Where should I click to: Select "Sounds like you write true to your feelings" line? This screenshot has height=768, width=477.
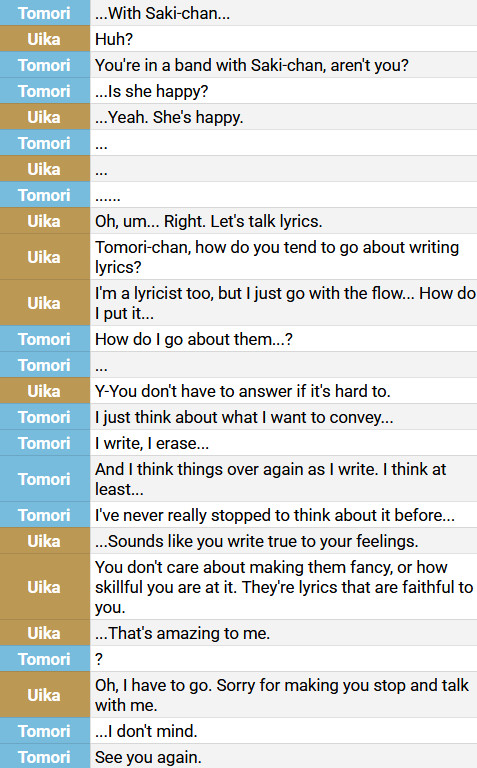[x=257, y=541]
